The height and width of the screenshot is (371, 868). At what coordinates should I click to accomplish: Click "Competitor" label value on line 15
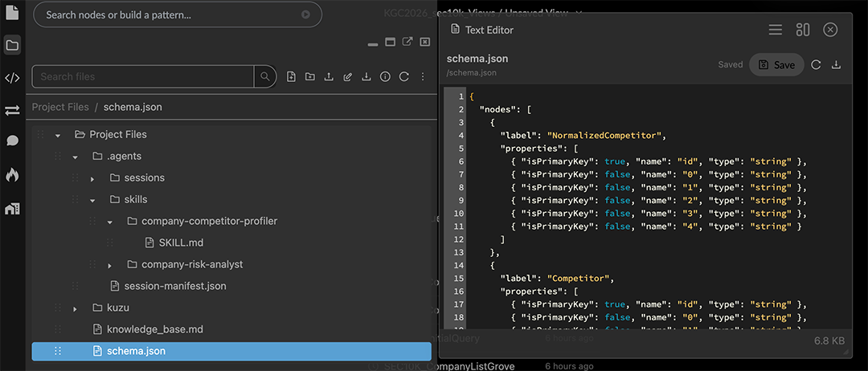(577, 278)
